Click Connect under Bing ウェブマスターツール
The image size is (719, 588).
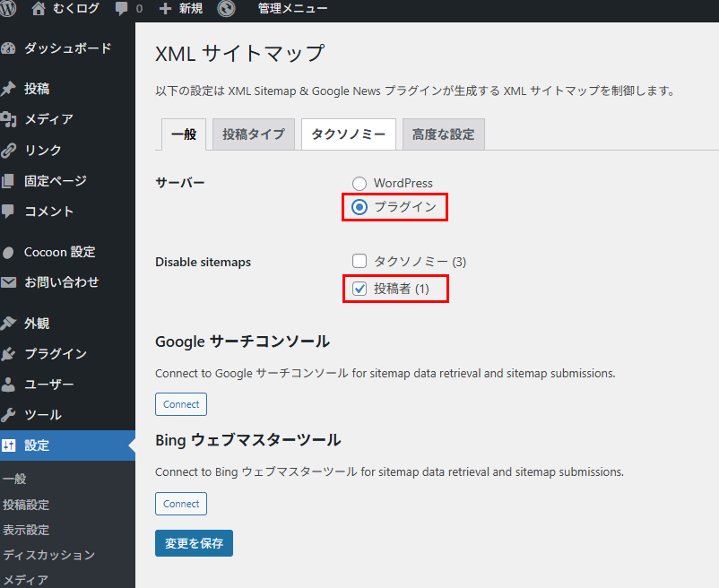[x=181, y=504]
